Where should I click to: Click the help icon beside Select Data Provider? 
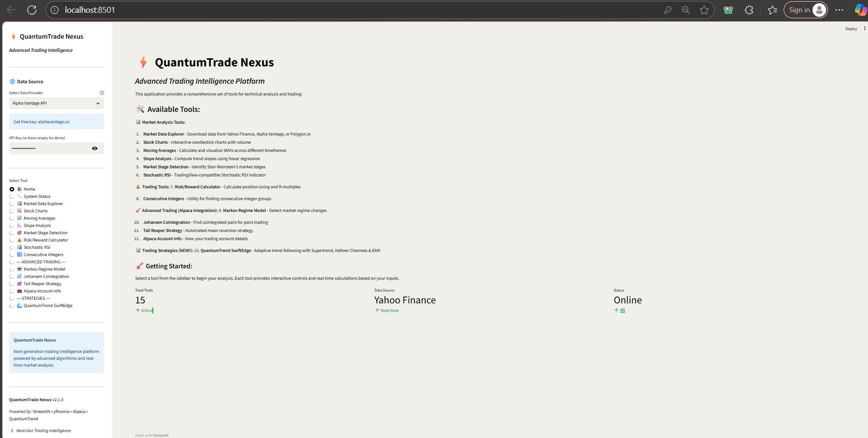point(102,93)
